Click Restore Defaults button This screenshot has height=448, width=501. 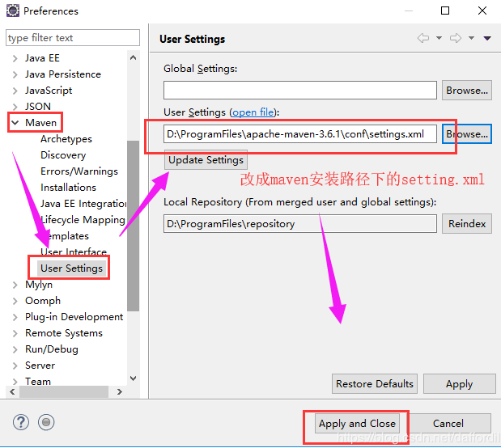click(375, 384)
